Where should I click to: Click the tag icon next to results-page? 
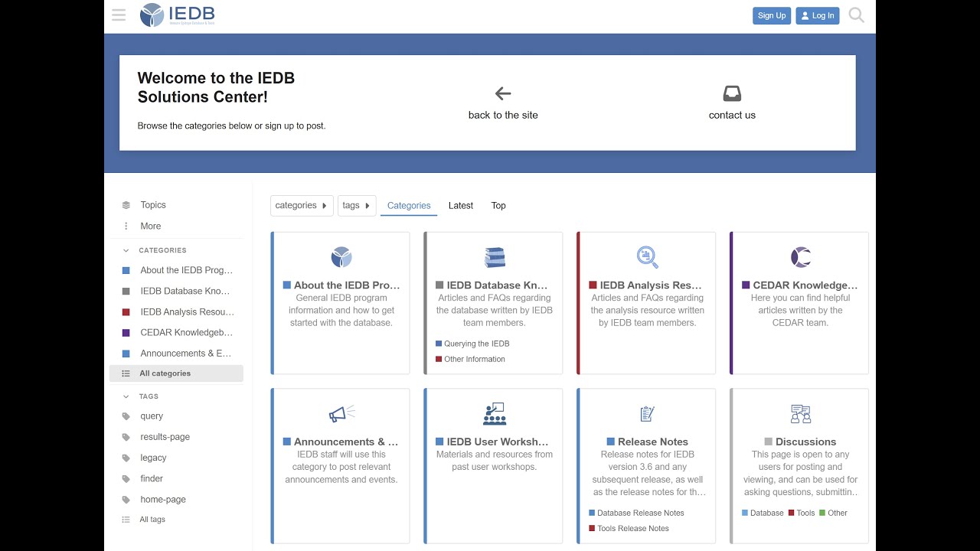tap(126, 437)
